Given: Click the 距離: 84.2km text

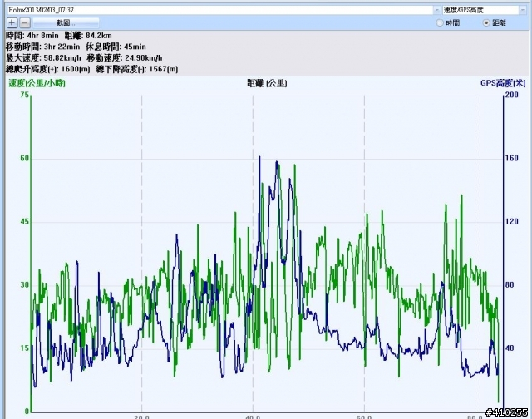Looking at the screenshot, I should (x=88, y=35).
